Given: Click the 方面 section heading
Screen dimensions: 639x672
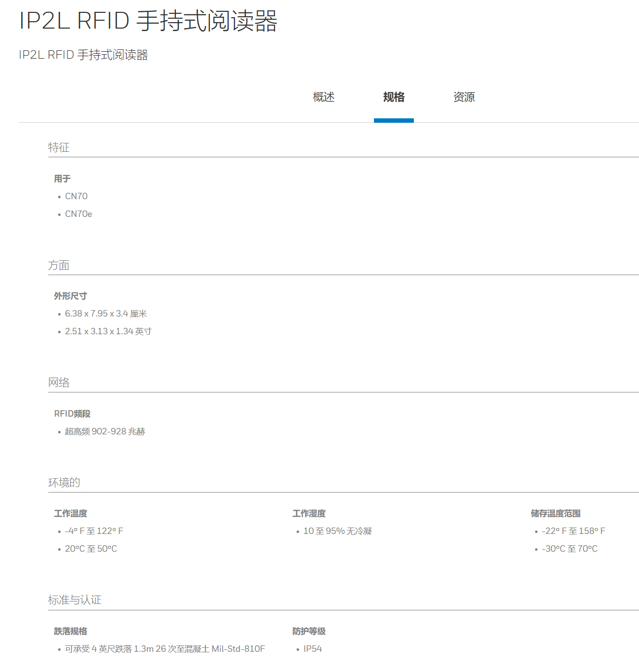Looking at the screenshot, I should point(59,265).
